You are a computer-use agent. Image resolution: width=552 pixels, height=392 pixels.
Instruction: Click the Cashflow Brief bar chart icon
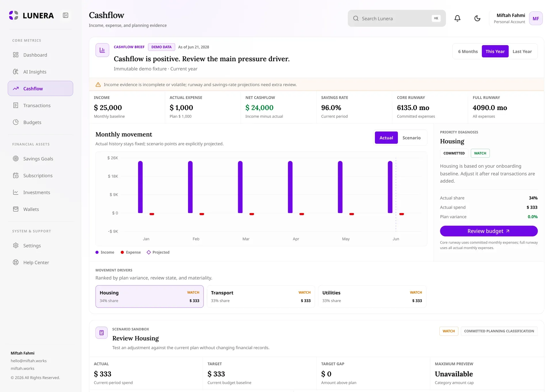tap(102, 50)
